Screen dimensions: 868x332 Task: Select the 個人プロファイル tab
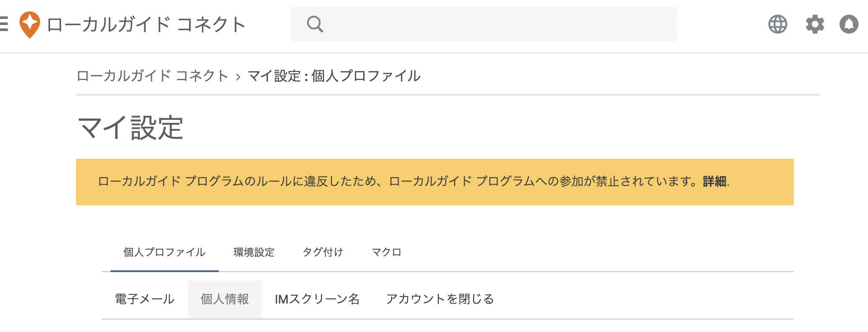pos(164,252)
